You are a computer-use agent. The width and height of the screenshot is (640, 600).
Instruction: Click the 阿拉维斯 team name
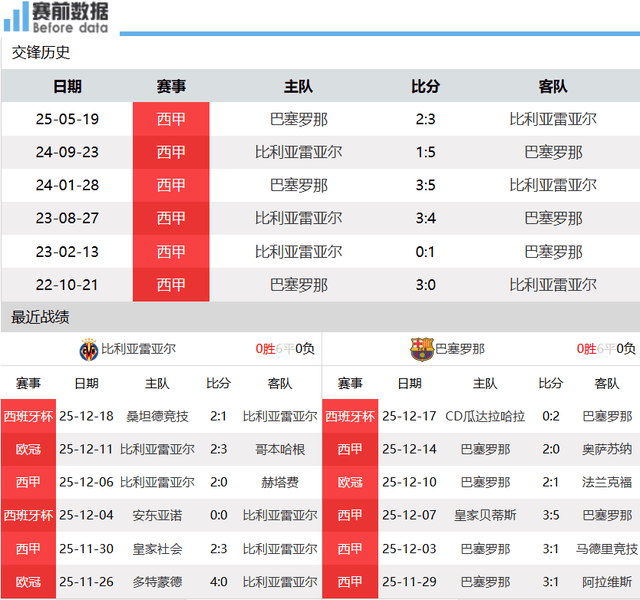(607, 581)
